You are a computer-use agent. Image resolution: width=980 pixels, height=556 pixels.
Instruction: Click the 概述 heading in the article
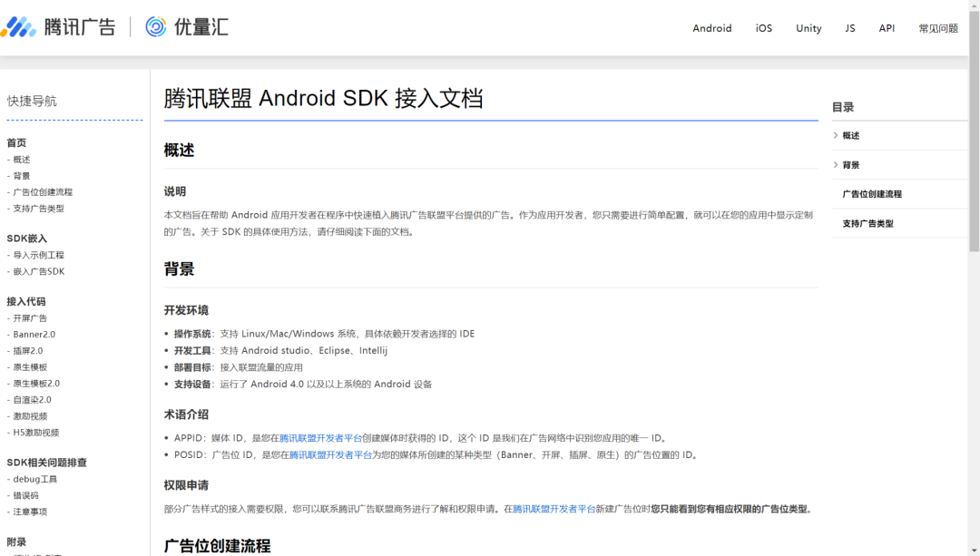[x=180, y=151]
